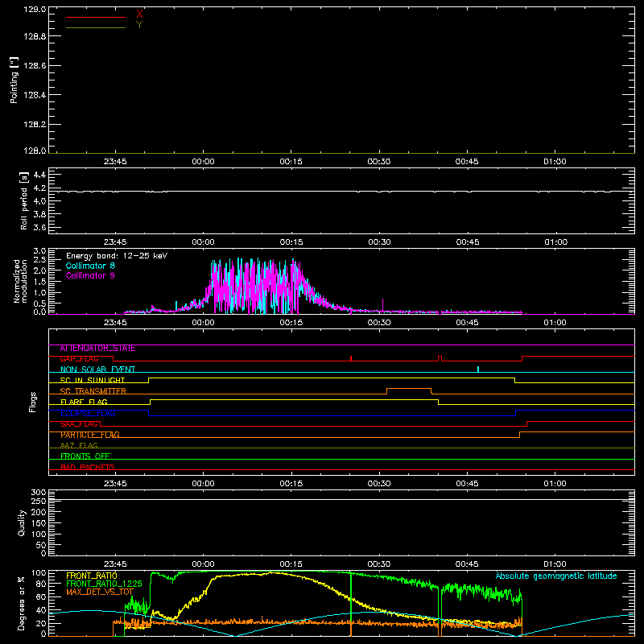Click 'Absolute geomagnetic latitude' label

click(x=556, y=576)
